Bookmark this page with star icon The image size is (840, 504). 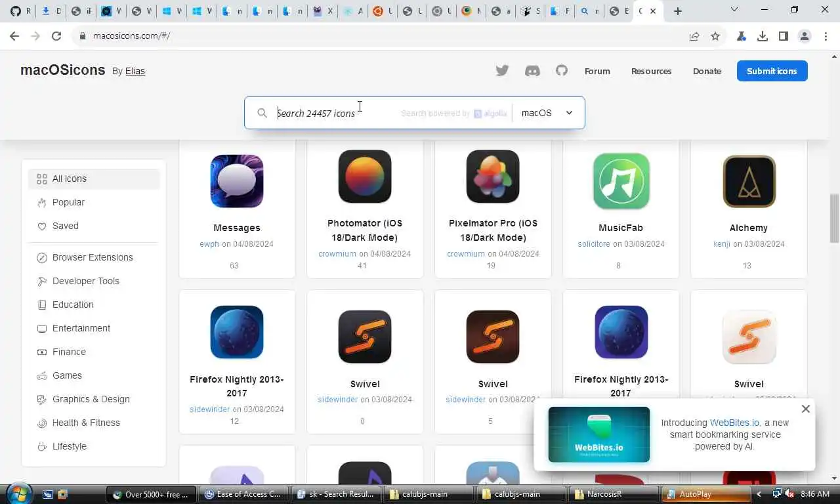(715, 36)
